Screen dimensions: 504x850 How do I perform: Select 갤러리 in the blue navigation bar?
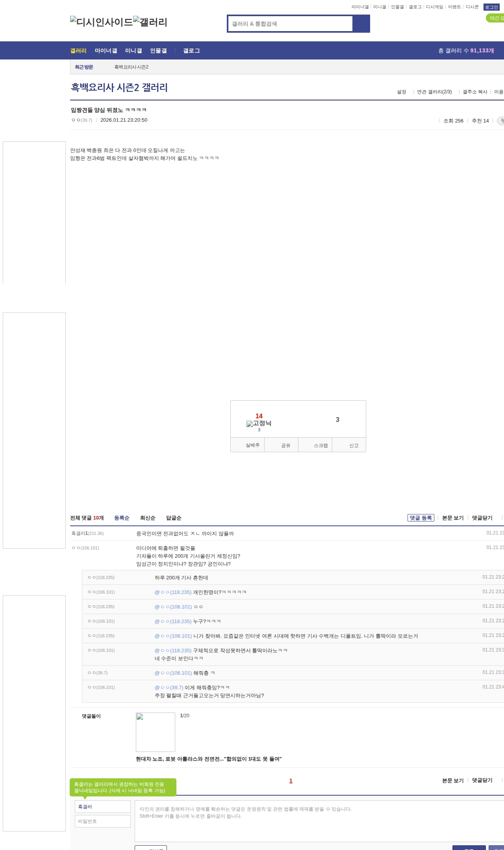pos(78,50)
